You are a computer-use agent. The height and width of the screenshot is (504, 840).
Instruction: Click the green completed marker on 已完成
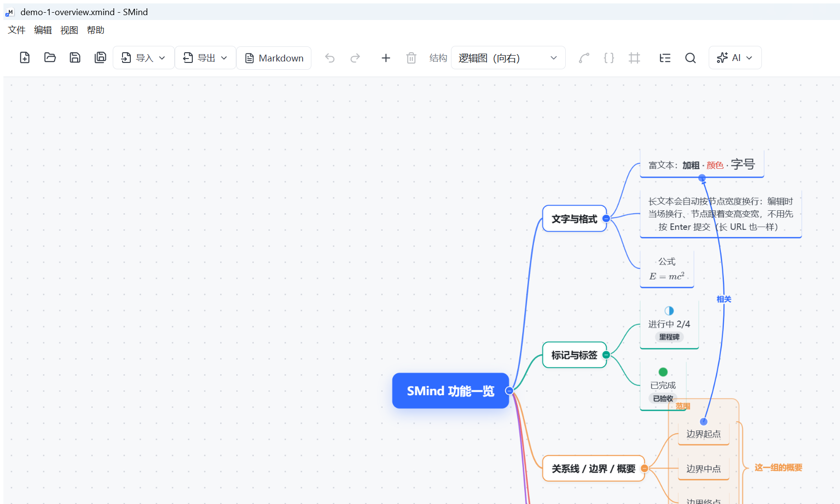coord(663,372)
